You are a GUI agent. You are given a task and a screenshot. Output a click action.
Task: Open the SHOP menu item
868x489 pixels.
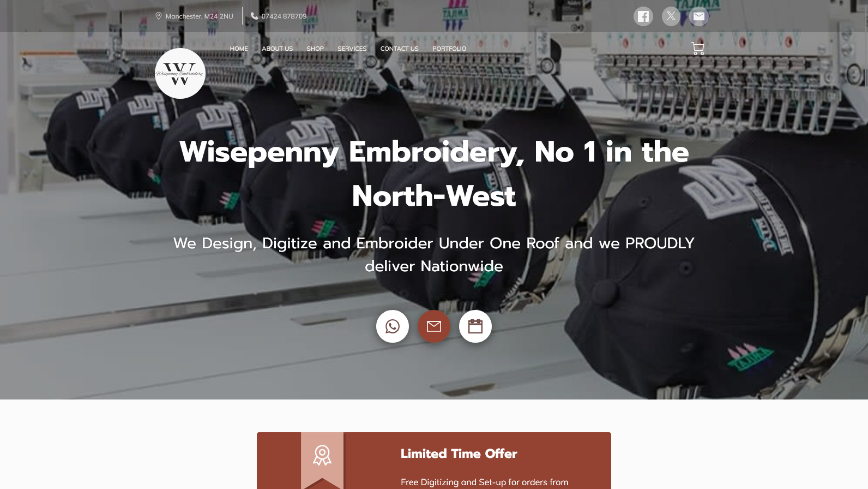(315, 49)
